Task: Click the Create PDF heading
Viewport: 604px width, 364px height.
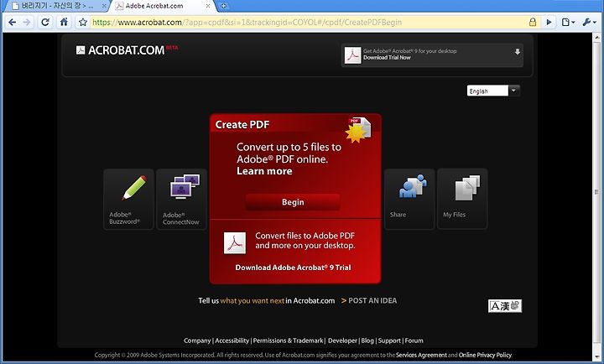Action: (x=242, y=124)
